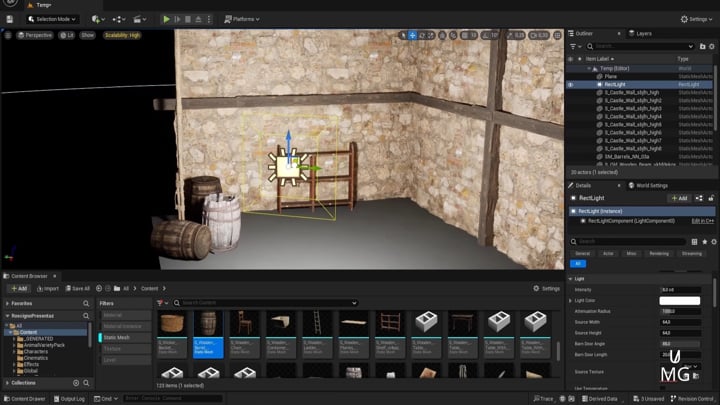Open the Platforms menu
The image size is (720, 405).
[242, 19]
